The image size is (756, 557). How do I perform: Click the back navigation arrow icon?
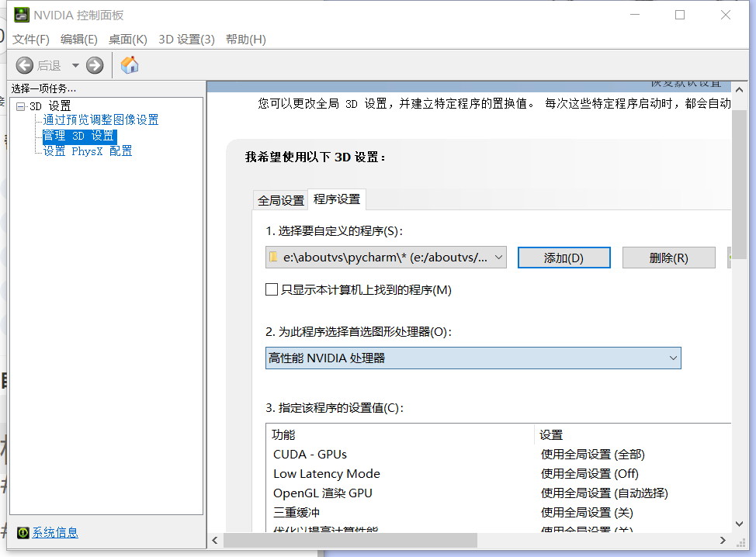click(24, 65)
